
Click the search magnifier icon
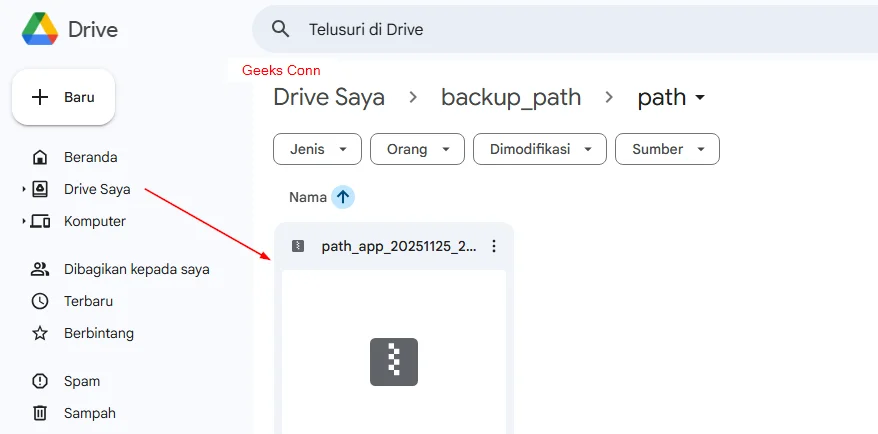281,29
